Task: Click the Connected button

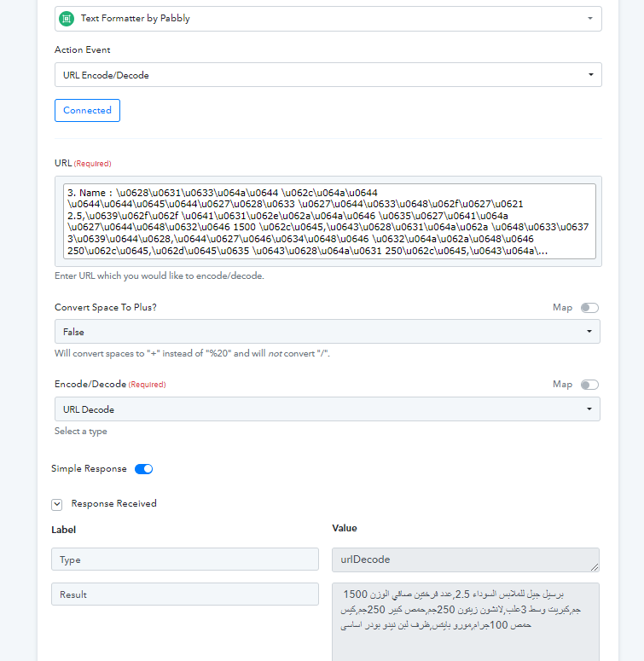Action: [x=87, y=110]
